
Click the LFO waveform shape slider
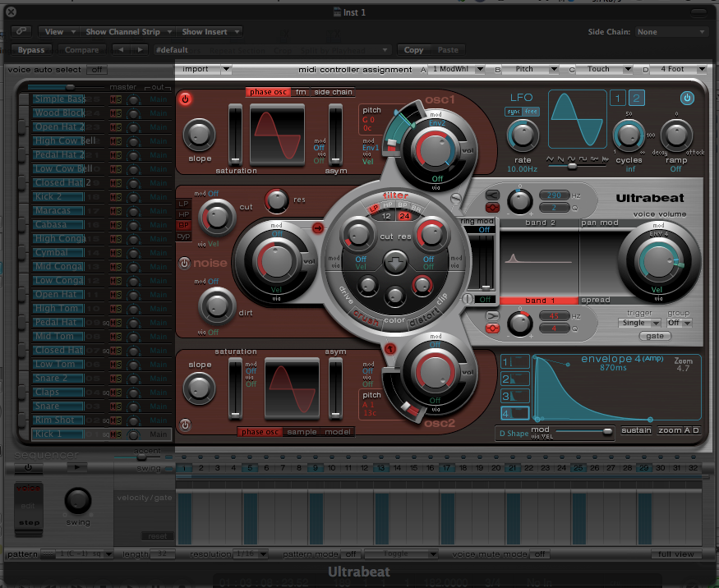coord(573,165)
